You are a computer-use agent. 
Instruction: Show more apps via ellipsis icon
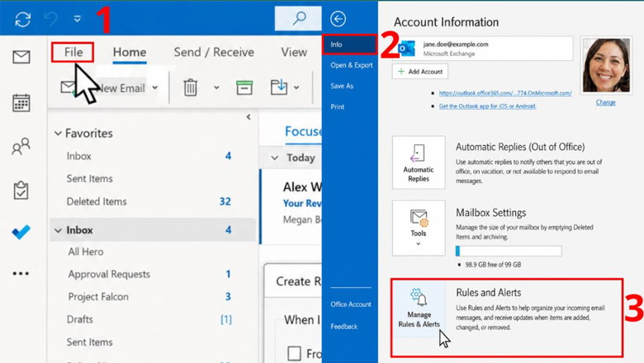[x=21, y=274]
